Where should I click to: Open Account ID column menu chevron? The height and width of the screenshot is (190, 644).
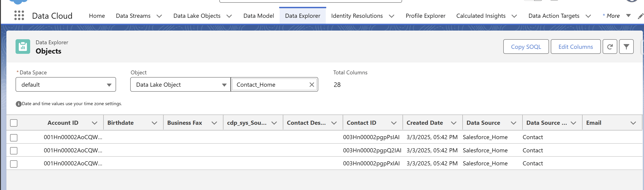(95, 123)
